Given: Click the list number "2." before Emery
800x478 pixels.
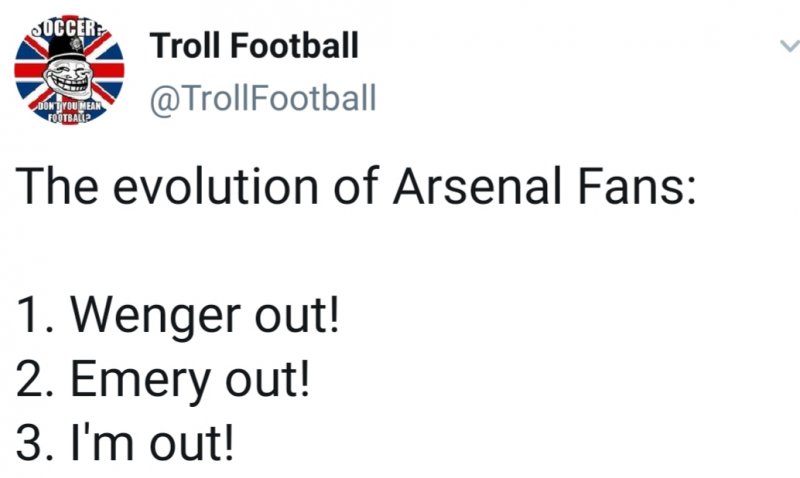Looking at the screenshot, I should click(37, 381).
